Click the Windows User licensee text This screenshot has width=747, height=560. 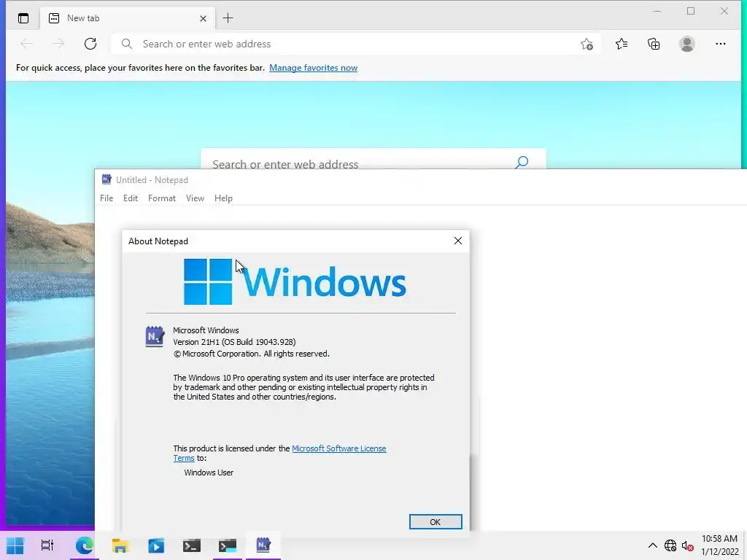click(x=209, y=472)
